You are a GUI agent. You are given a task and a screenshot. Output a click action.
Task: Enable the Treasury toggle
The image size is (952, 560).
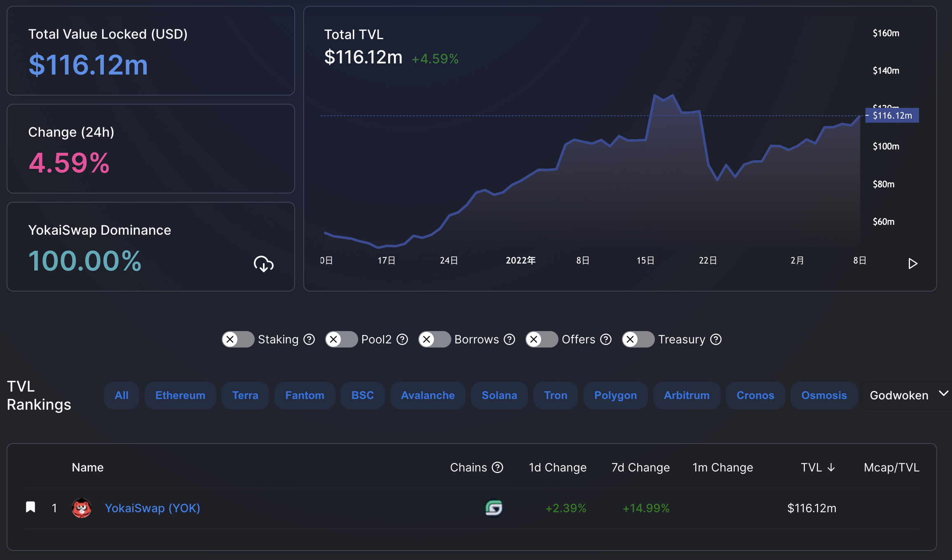coord(638,339)
